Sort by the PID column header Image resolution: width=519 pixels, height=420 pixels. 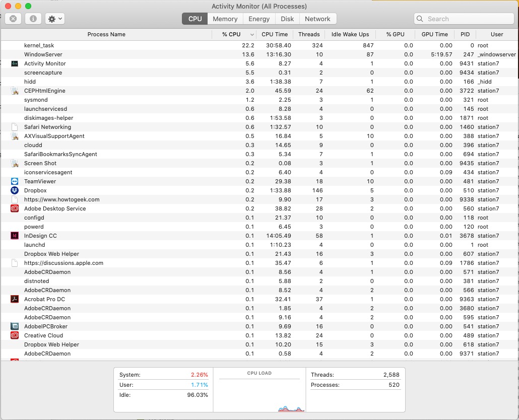click(465, 34)
